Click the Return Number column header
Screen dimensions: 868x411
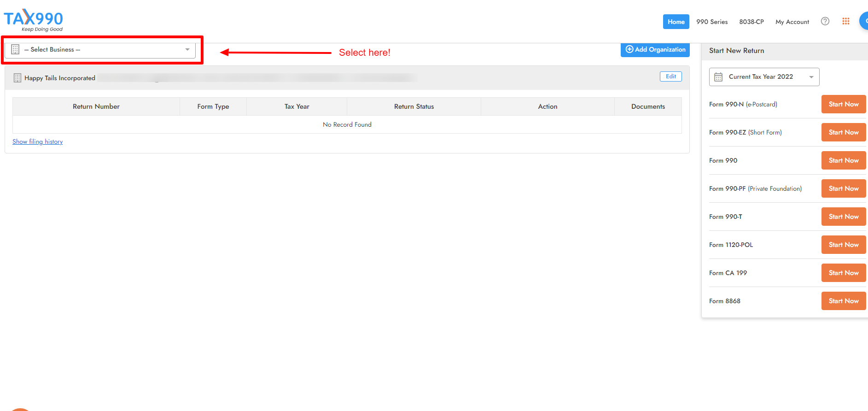coord(96,106)
